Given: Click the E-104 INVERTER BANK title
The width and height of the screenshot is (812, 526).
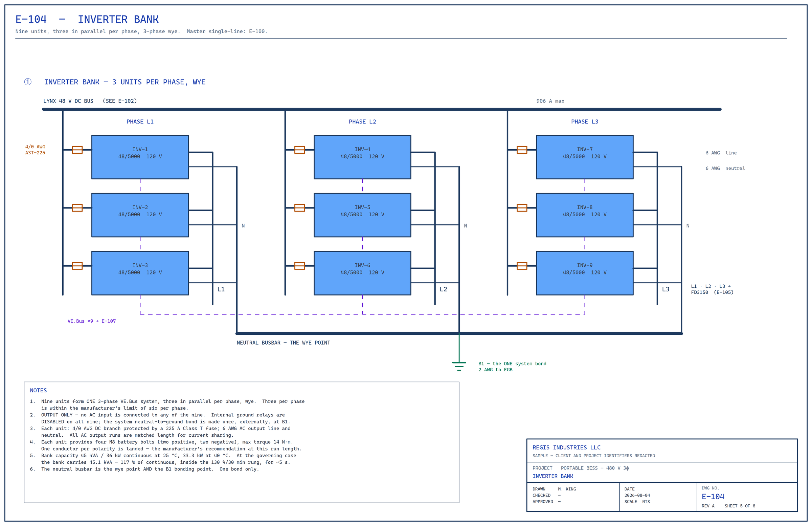Looking at the screenshot, I should [x=87, y=19].
